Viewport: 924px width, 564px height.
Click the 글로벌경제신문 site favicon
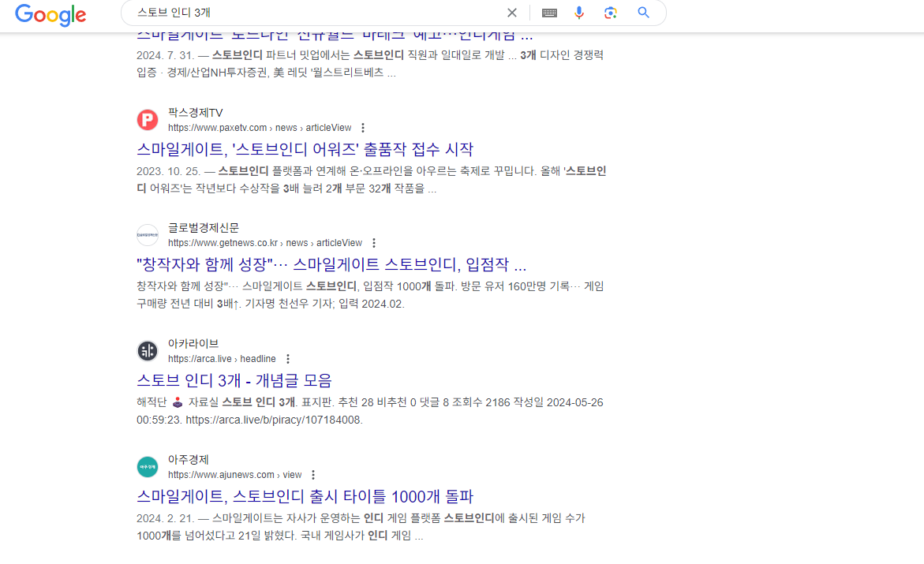148,235
